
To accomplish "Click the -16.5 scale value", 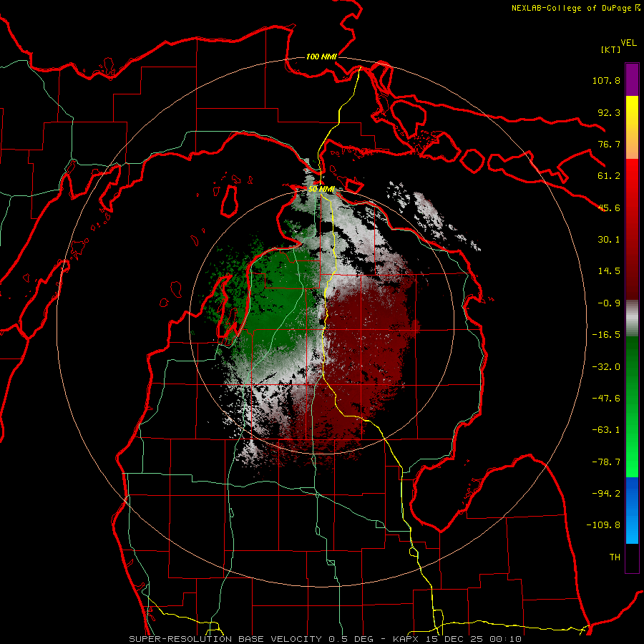I will pyautogui.click(x=606, y=335).
